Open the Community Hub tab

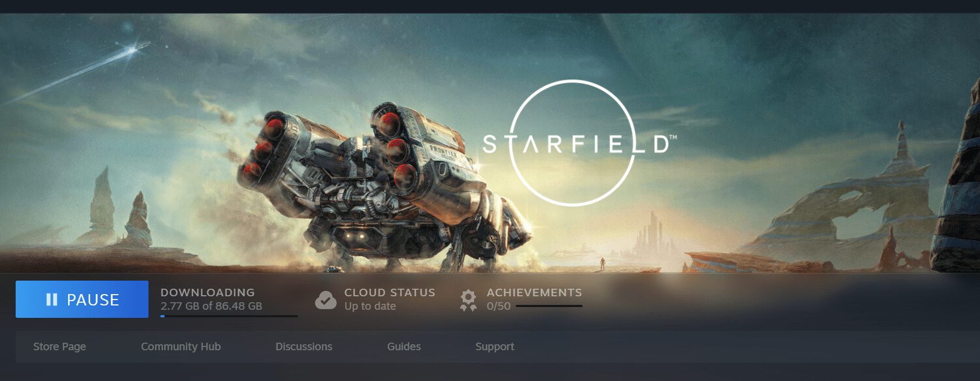coord(181,346)
